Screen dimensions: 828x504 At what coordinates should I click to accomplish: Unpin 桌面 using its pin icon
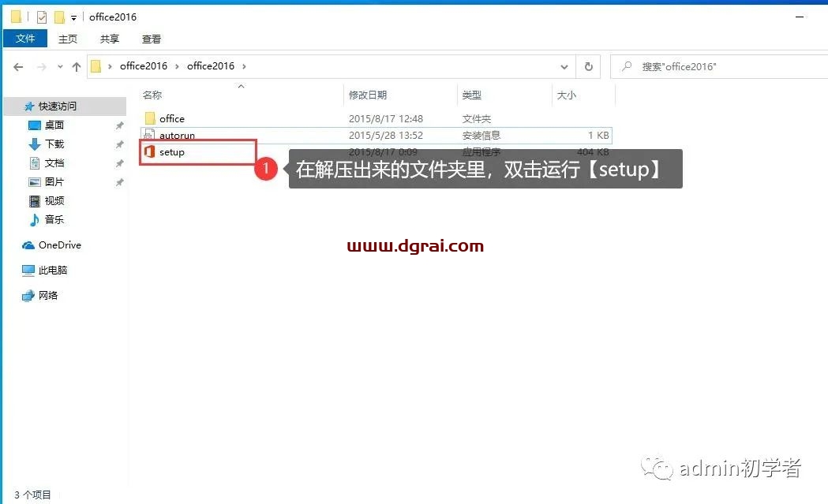(x=119, y=125)
